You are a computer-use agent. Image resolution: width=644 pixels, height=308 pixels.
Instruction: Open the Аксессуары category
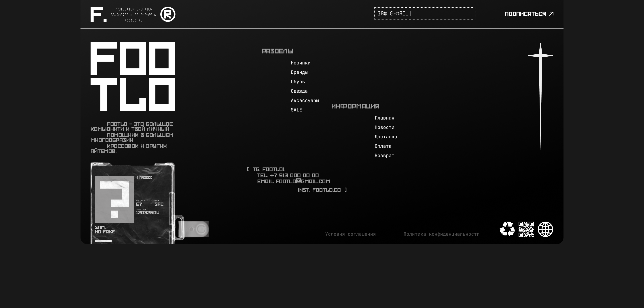click(x=305, y=101)
